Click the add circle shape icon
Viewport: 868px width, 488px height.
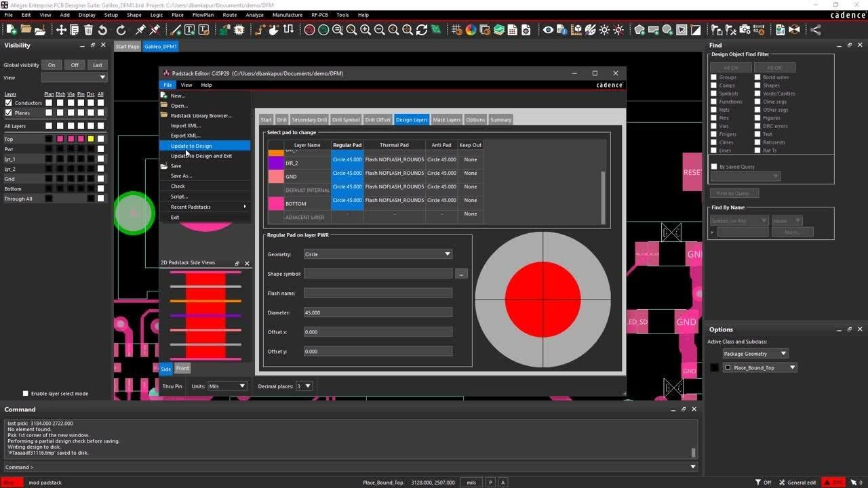667,30
